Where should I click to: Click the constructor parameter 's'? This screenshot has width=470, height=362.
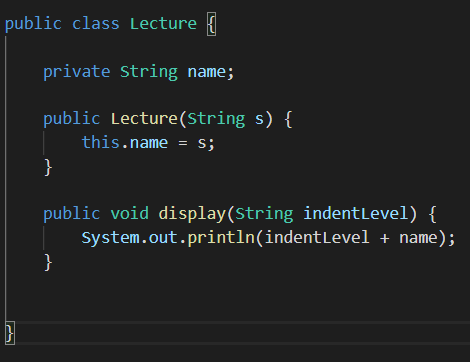pos(259,119)
